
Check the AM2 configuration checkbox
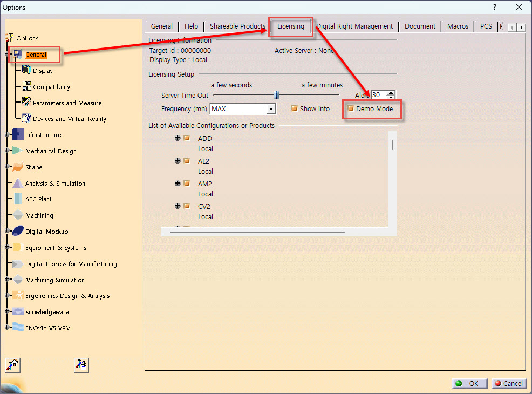[x=187, y=184]
